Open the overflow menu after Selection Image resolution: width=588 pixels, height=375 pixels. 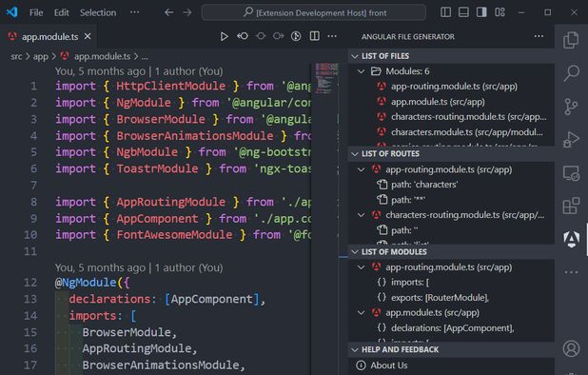[x=134, y=12]
